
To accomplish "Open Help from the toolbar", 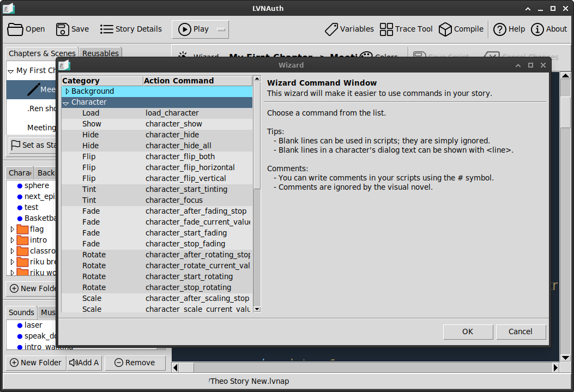I will tap(509, 29).
